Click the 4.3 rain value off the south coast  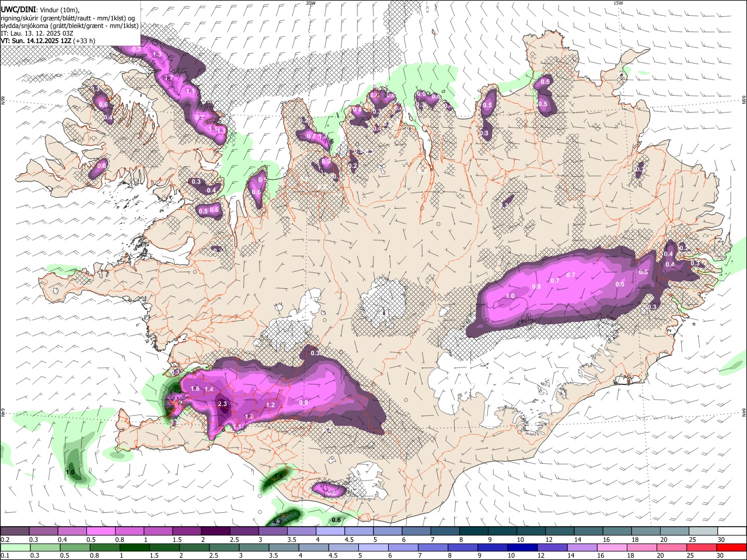[277, 521]
